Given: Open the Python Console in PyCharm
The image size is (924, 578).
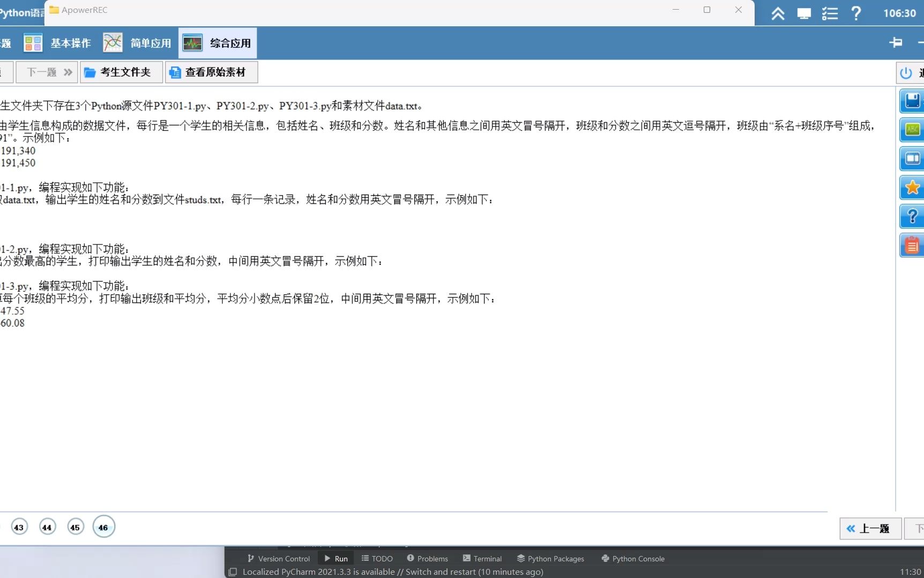Looking at the screenshot, I should click(632, 558).
